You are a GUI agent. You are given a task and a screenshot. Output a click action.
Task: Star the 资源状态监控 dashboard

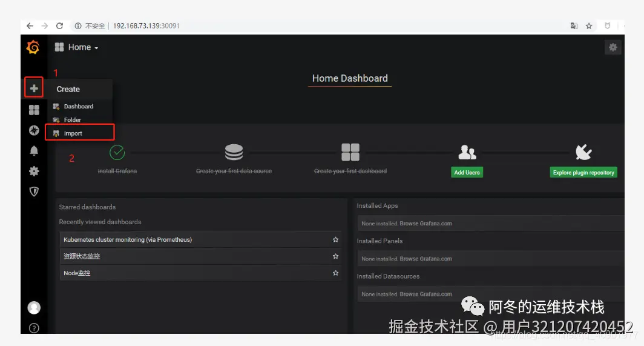click(x=335, y=256)
